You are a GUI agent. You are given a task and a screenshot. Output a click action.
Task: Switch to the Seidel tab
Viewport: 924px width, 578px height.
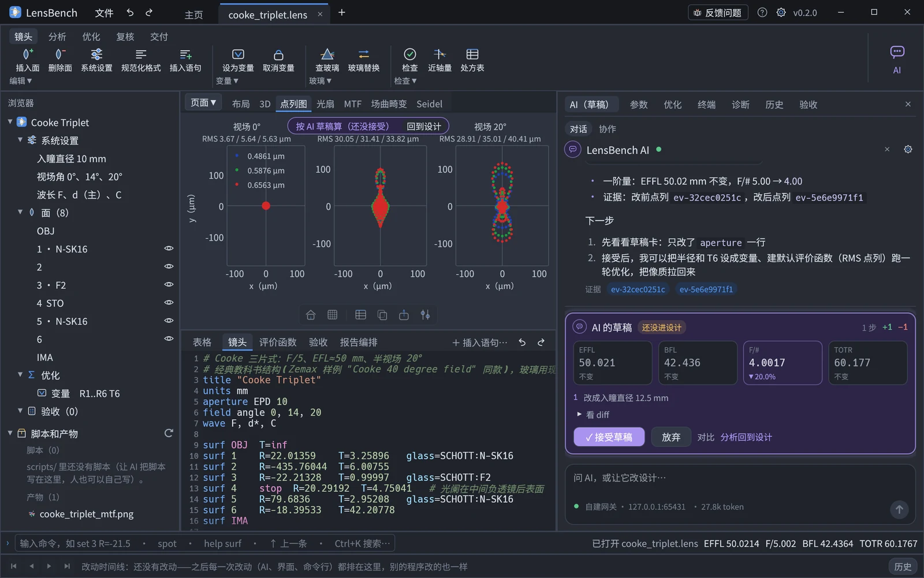pos(429,104)
